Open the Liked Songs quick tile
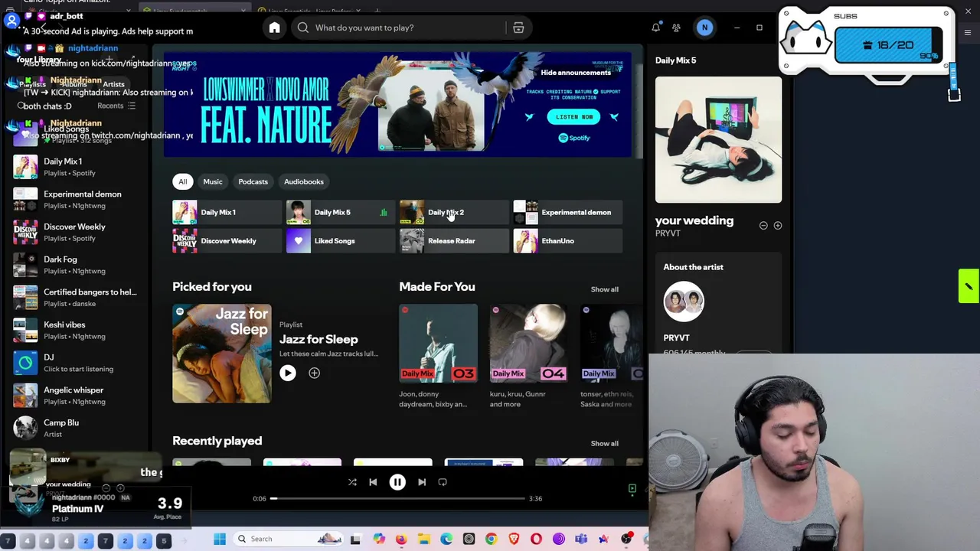Image resolution: width=980 pixels, height=551 pixels. [340, 241]
